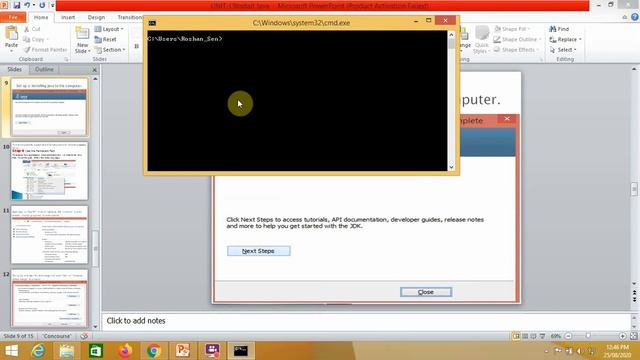640x360 pixels.
Task: Insert a New Slide
Action: click(82, 40)
